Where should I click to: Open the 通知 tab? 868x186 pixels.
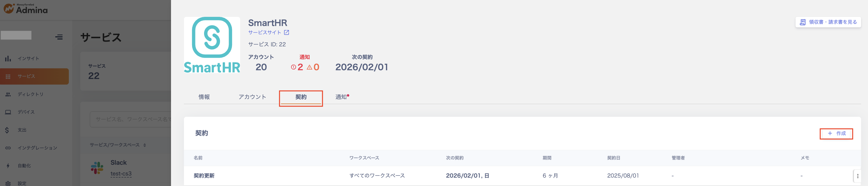click(341, 97)
